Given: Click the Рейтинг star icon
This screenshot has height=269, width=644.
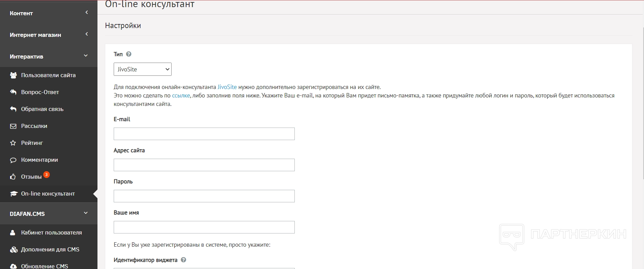Looking at the screenshot, I should [x=13, y=143].
